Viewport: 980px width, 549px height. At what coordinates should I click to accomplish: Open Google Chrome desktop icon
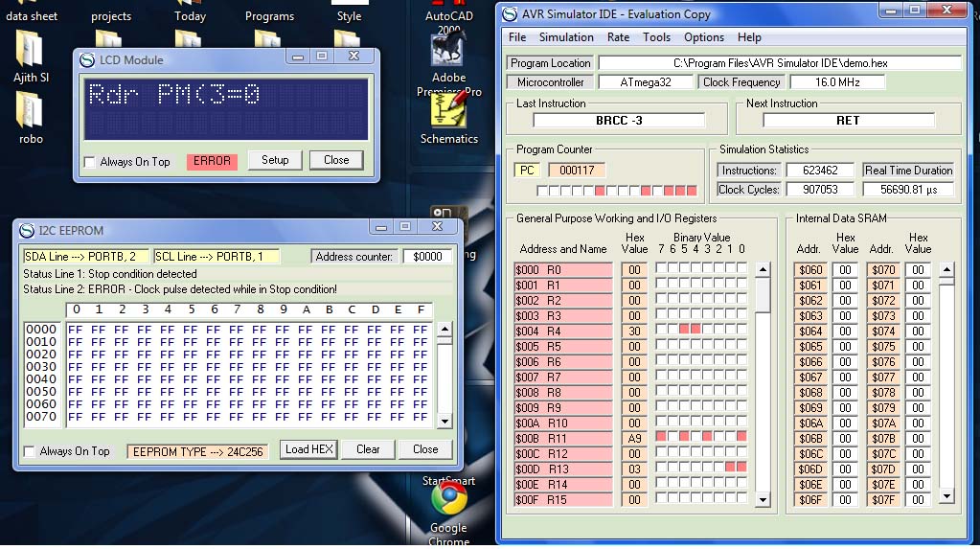point(448,513)
